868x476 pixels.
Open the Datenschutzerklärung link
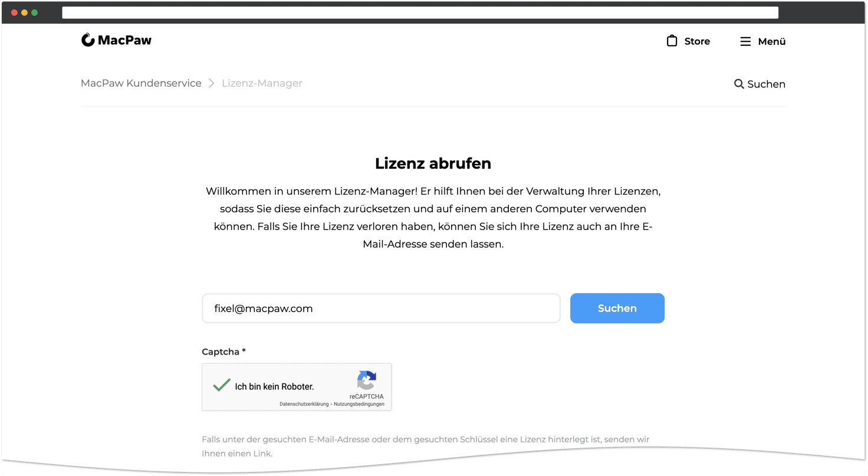[304, 404]
